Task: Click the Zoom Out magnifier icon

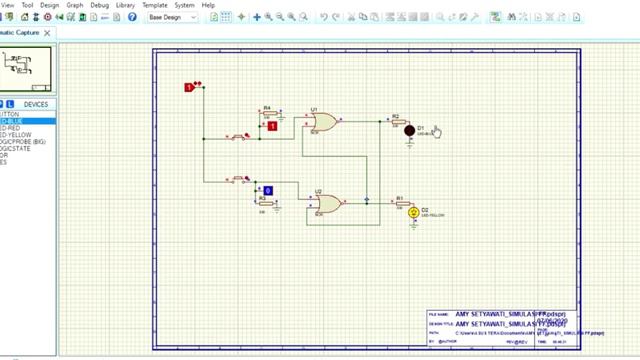Action: [x=280, y=17]
